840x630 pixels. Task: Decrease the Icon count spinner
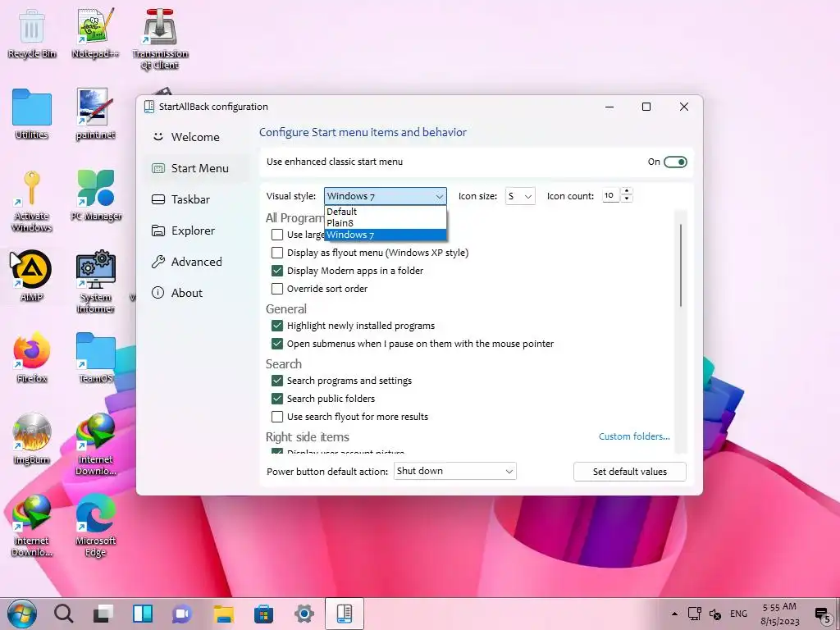click(627, 199)
